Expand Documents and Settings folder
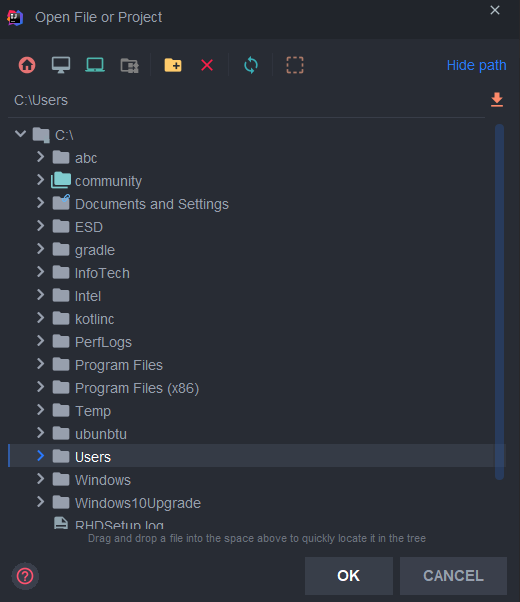The image size is (520, 602). pos(40,203)
